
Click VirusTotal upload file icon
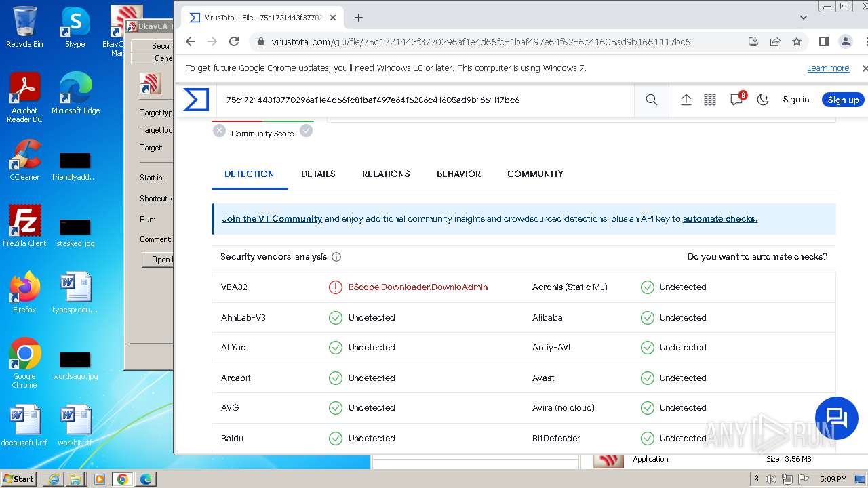[686, 100]
